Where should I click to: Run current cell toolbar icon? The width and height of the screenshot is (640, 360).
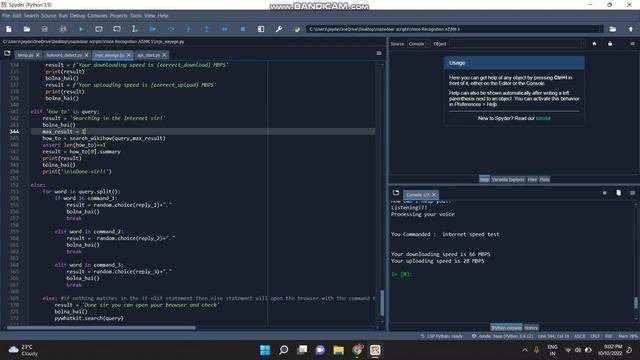[99, 29]
